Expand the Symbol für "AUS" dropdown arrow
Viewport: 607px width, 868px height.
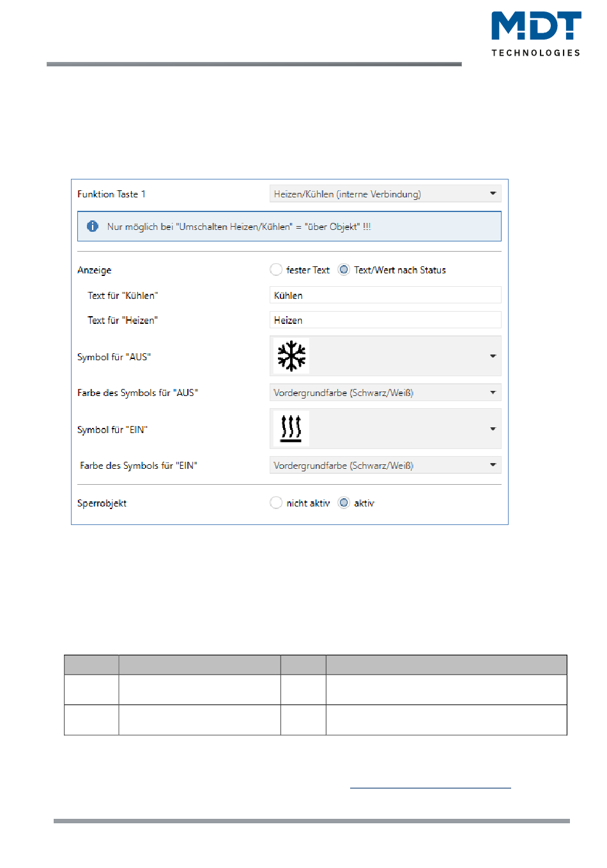(493, 356)
